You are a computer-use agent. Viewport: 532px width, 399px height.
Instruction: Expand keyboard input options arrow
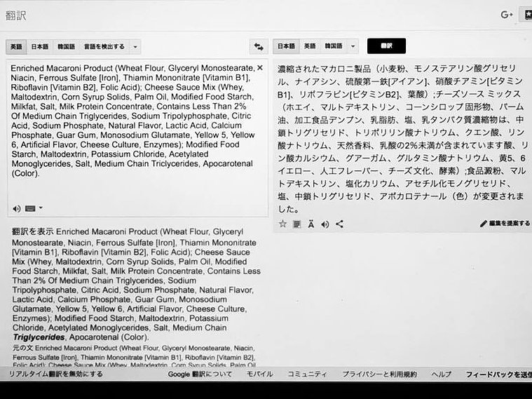pyautogui.click(x=41, y=208)
